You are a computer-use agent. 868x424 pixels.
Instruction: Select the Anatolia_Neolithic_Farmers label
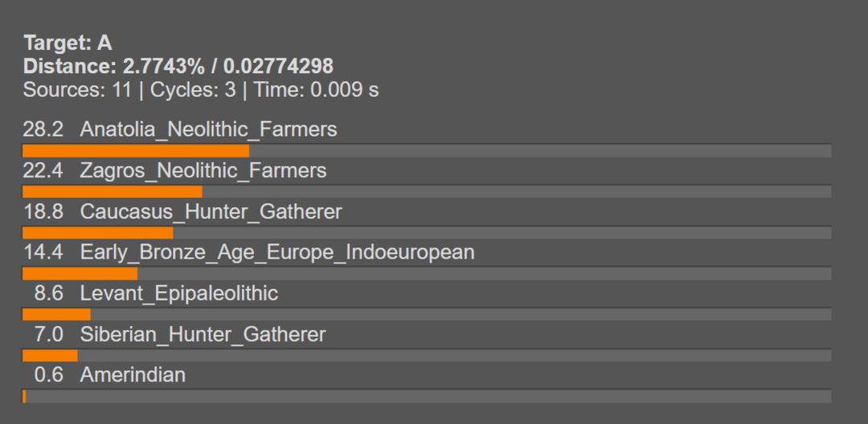pyautogui.click(x=208, y=129)
